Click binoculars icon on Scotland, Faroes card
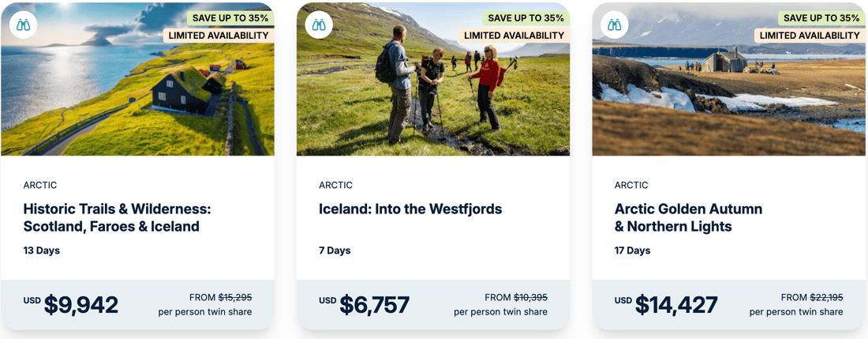 [x=24, y=25]
